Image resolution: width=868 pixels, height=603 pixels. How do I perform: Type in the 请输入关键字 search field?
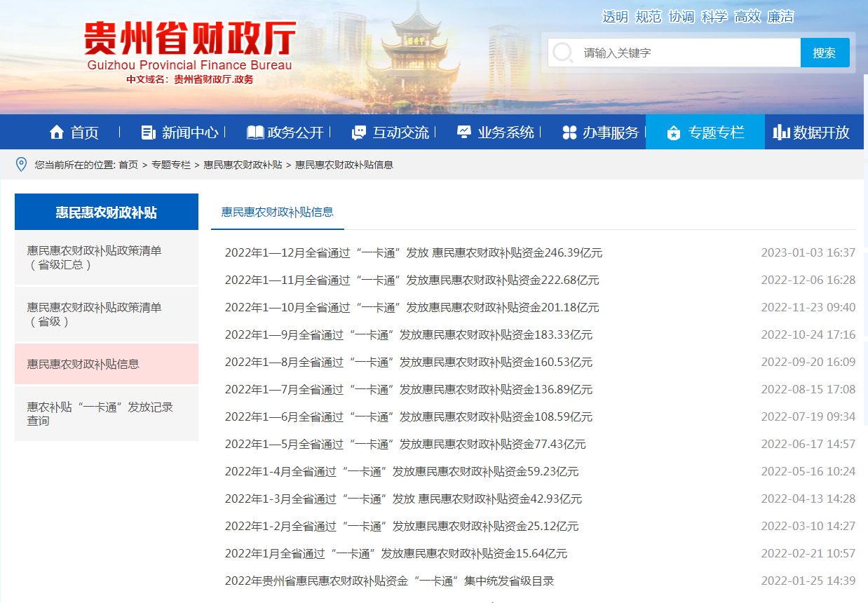[x=687, y=53]
